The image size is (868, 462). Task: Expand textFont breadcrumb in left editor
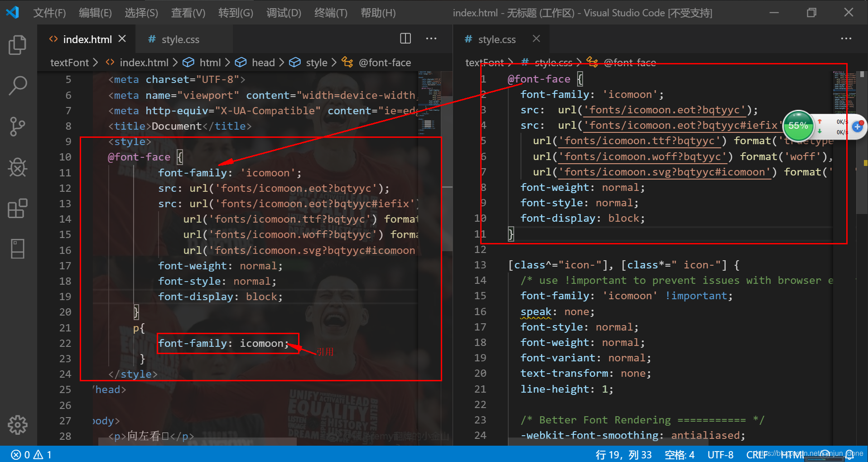point(69,63)
